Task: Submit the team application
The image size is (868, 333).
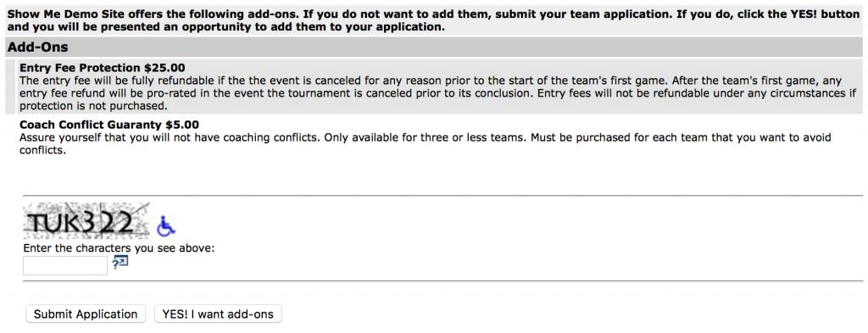Action: click(x=86, y=314)
